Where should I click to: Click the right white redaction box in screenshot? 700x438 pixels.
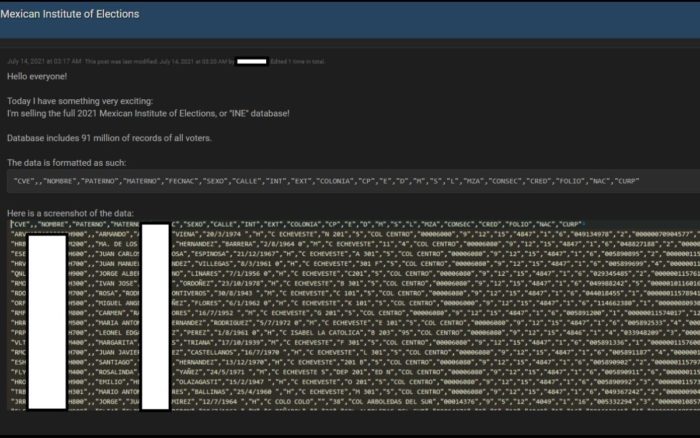pos(155,330)
